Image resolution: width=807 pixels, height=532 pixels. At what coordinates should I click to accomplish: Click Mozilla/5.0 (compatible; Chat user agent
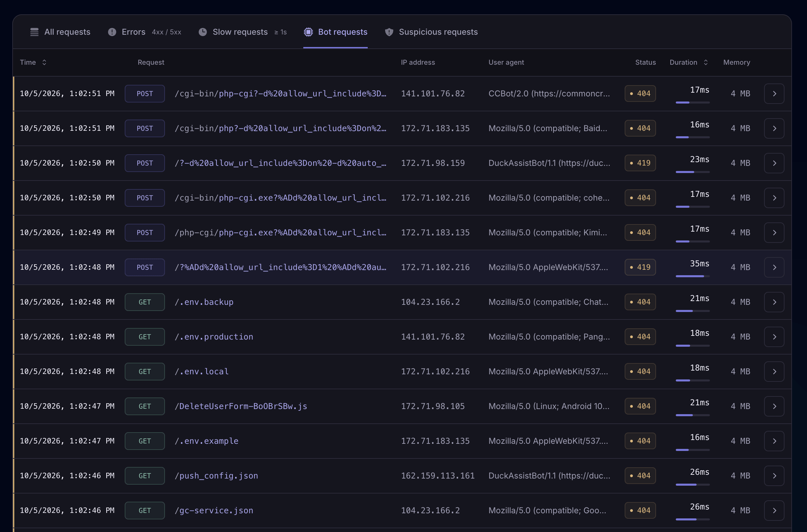[x=548, y=302]
